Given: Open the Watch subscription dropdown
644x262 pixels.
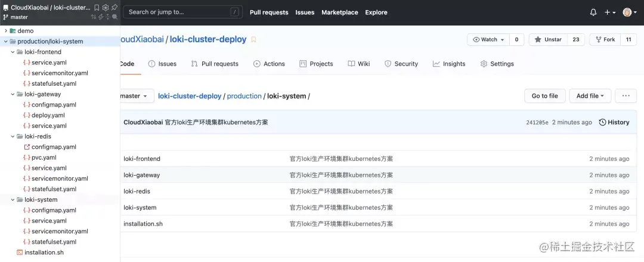Looking at the screenshot, I should 489,39.
